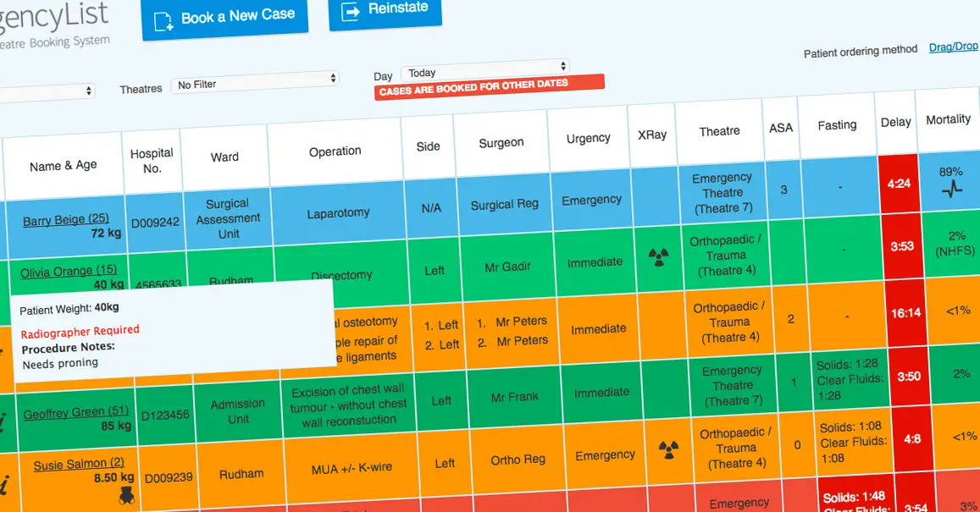This screenshot has height=512, width=980.
Task: Open the Theatres No Filter dropdown
Action: tap(254, 84)
